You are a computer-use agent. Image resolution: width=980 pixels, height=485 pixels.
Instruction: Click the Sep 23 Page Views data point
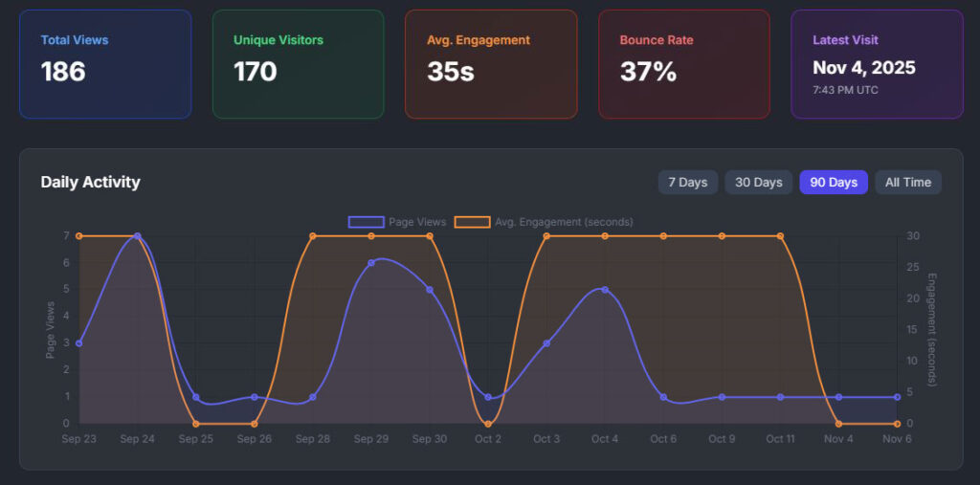tap(79, 343)
